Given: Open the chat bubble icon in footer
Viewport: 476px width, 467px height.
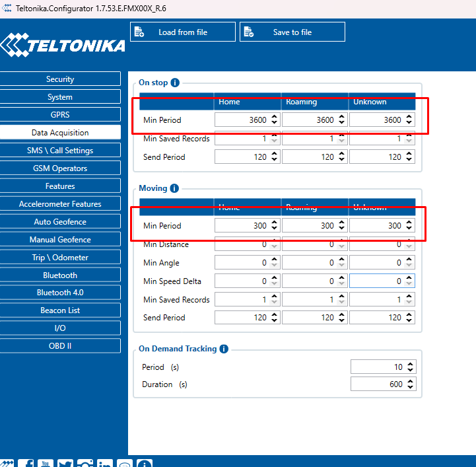Looking at the screenshot, I should 125,463.
